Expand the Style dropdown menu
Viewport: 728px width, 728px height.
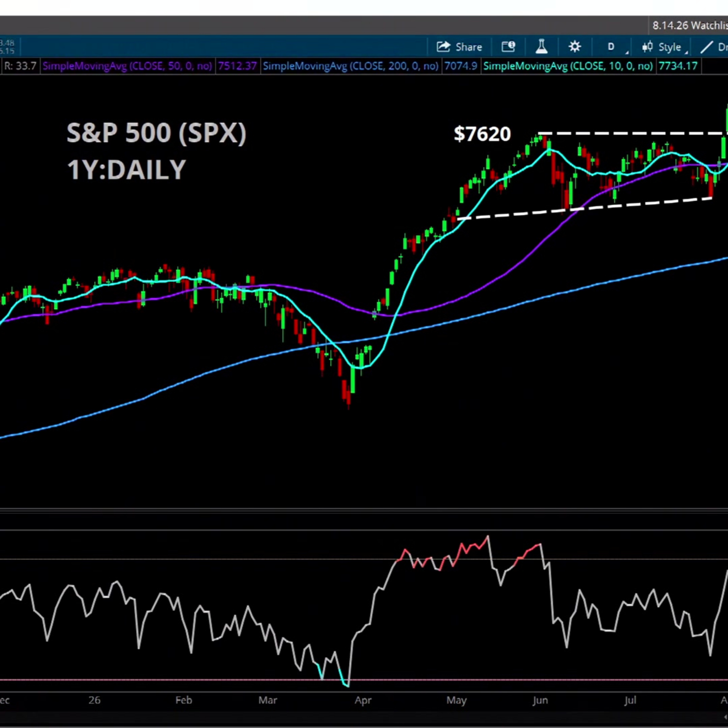click(x=665, y=47)
